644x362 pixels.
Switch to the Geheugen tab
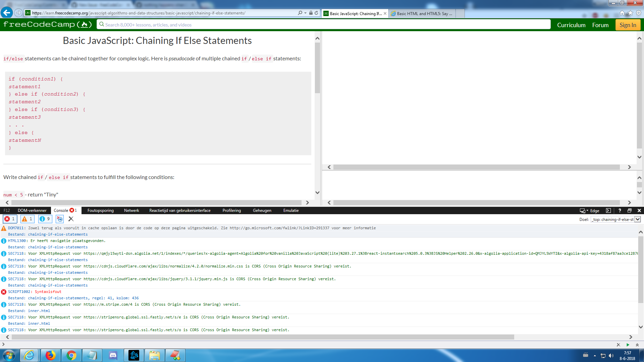[262, 210]
